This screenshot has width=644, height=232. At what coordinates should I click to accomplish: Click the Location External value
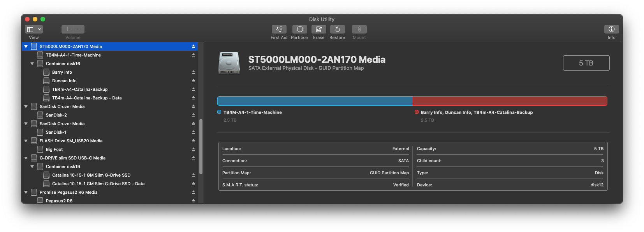pyautogui.click(x=401, y=149)
